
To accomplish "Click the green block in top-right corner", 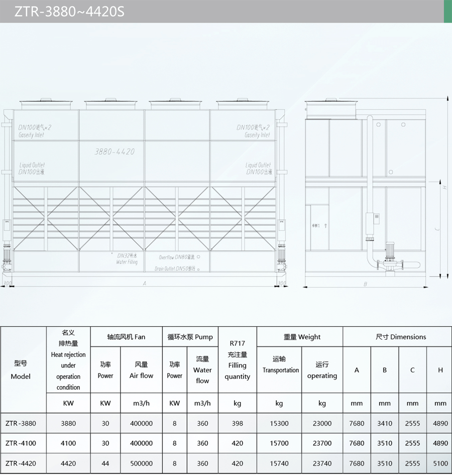I will tap(447, 11).
